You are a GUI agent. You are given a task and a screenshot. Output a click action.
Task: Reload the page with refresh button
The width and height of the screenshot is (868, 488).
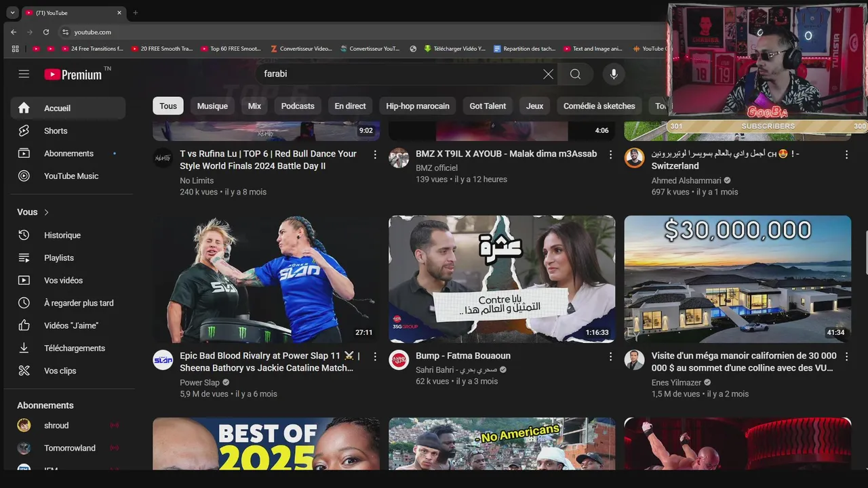(46, 32)
